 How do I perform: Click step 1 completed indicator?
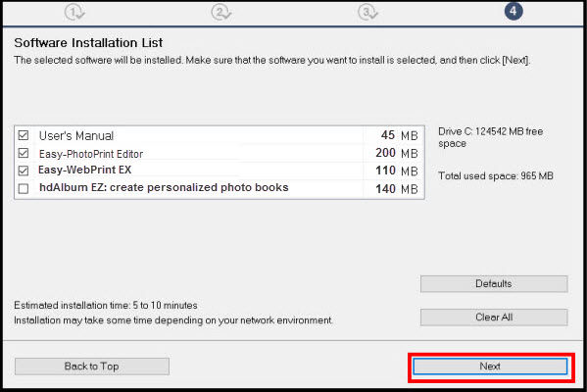click(x=74, y=12)
